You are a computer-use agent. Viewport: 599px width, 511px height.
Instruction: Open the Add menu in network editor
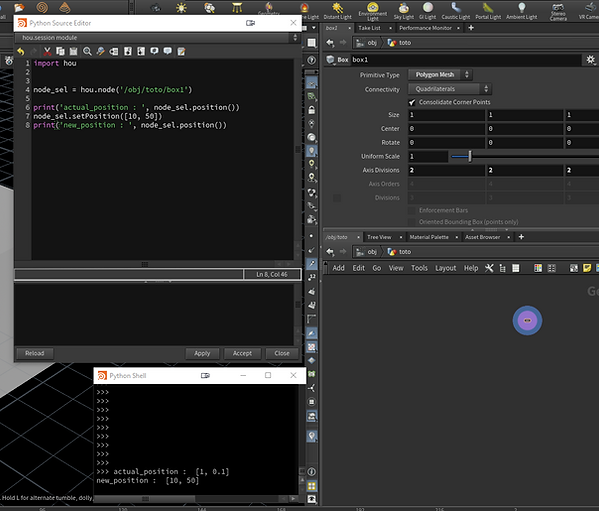[338, 268]
